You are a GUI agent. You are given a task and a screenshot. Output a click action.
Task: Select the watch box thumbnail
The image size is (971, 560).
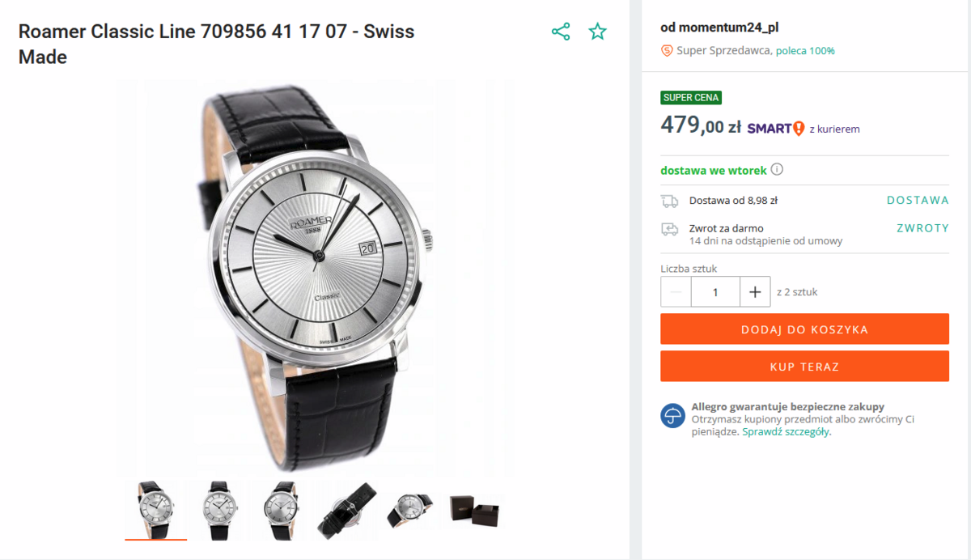[x=473, y=510]
